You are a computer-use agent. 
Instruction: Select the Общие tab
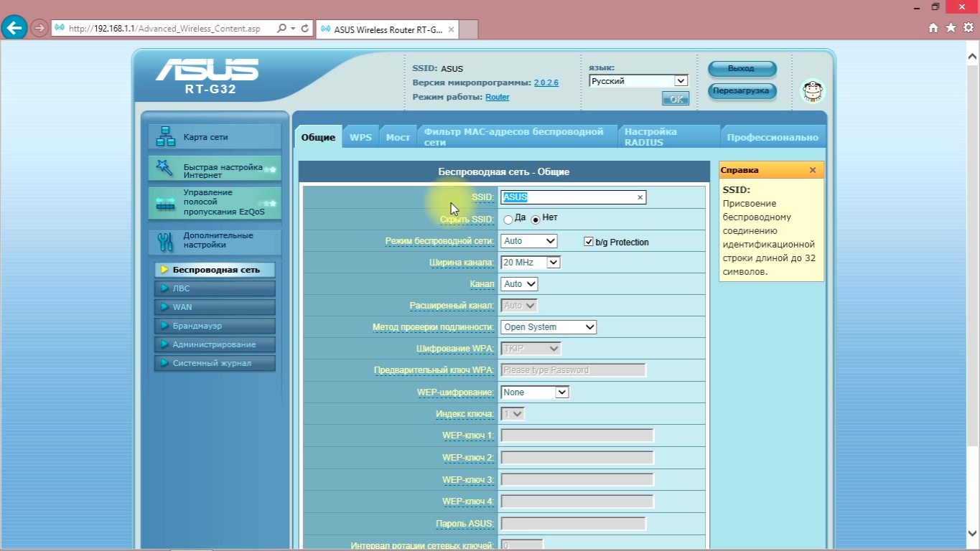tap(318, 137)
